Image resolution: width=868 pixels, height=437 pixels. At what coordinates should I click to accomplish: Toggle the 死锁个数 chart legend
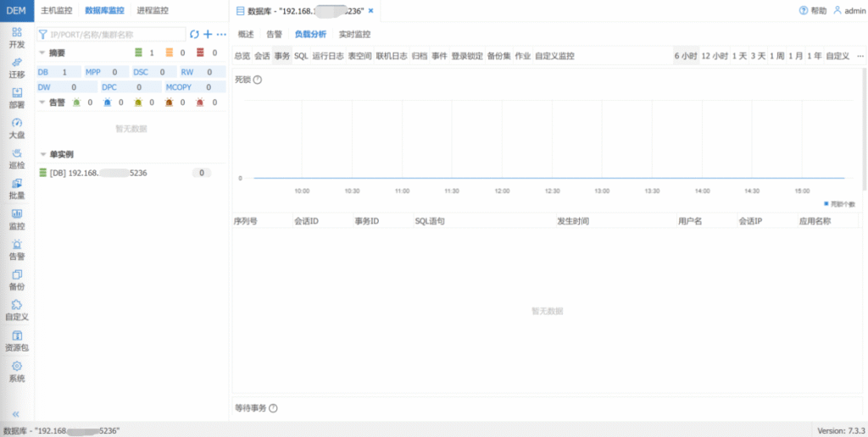tap(838, 204)
